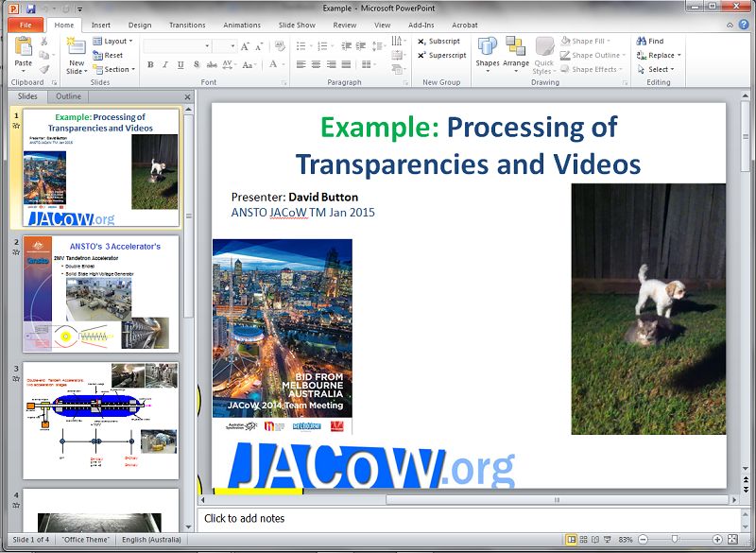Open the Shapes gallery

point(488,52)
